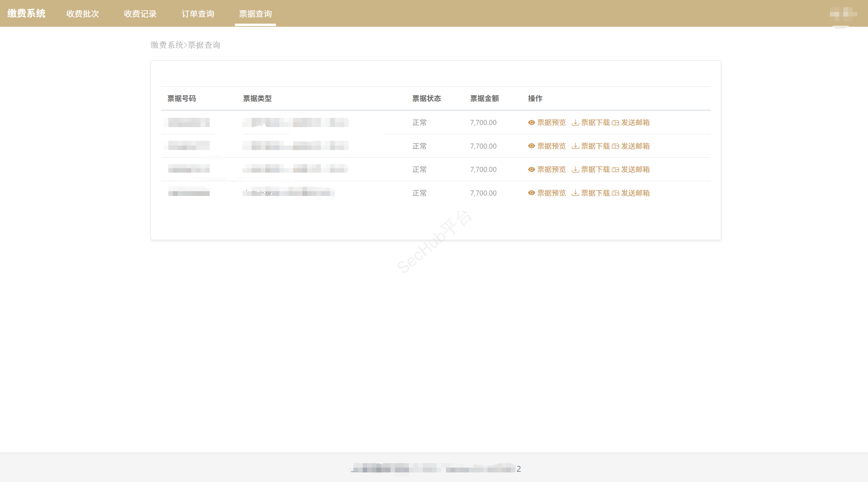Click the 票据金额 column header
The height and width of the screenshot is (482, 868).
(484, 99)
